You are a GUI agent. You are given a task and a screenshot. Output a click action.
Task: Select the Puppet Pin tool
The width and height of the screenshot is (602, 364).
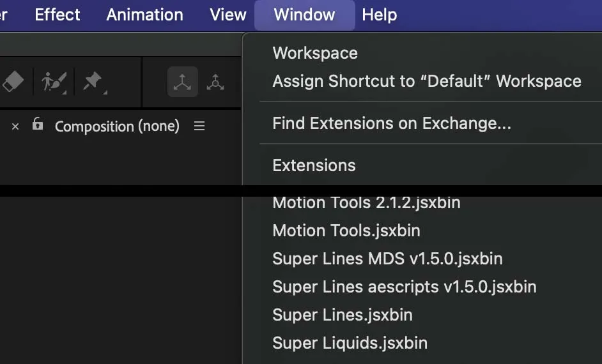coord(93,82)
